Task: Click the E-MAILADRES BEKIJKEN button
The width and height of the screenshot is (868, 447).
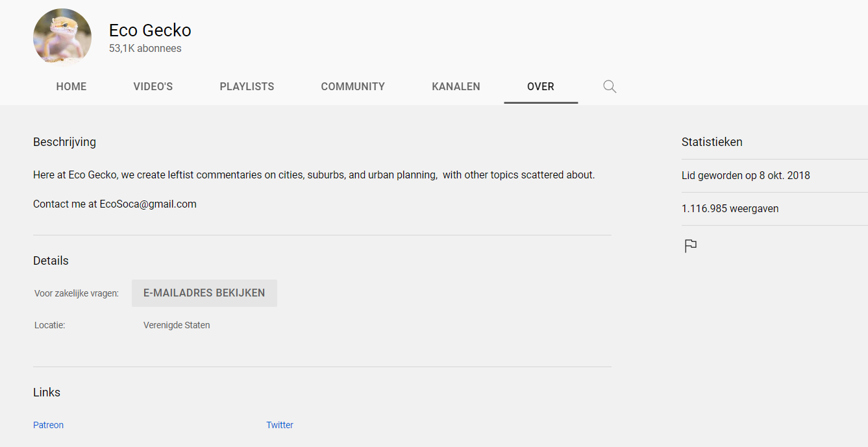Action: click(205, 293)
